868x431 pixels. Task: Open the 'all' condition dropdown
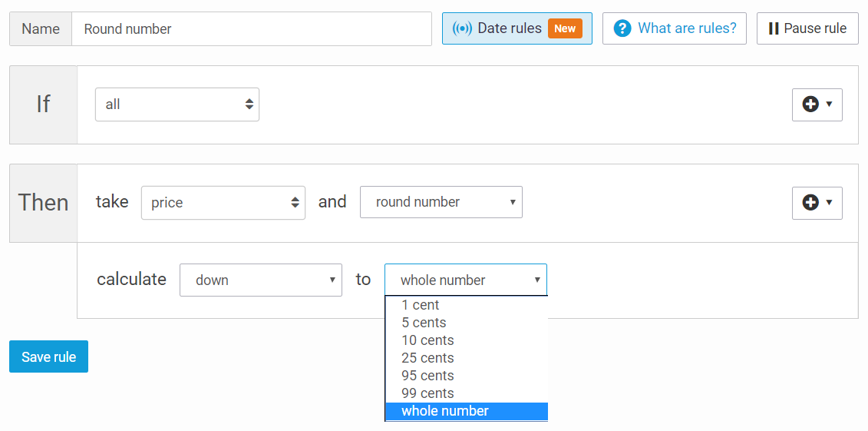[177, 104]
